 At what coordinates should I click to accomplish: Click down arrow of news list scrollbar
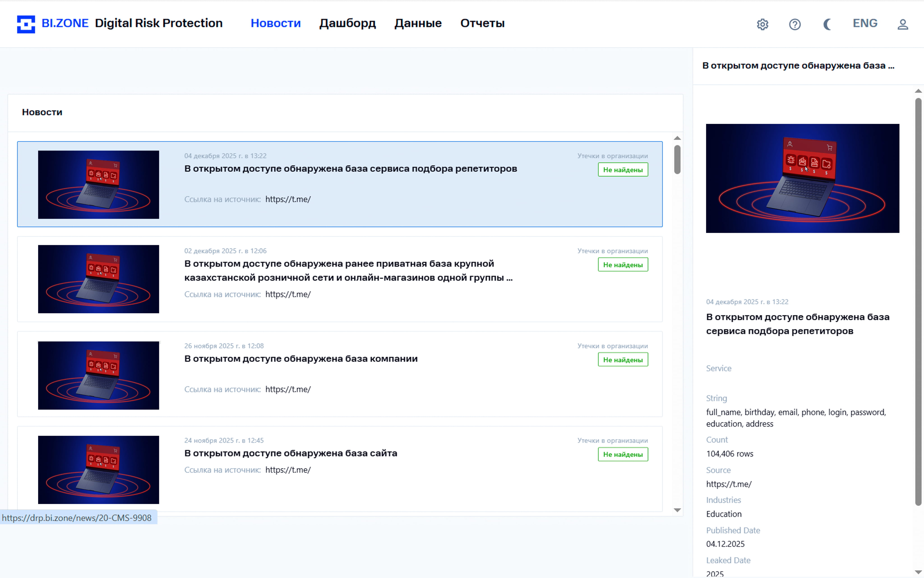pos(677,510)
